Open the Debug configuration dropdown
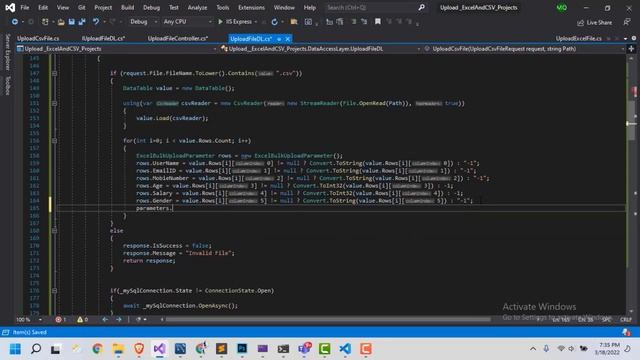Screen dimensions: 640x360 point(143,22)
